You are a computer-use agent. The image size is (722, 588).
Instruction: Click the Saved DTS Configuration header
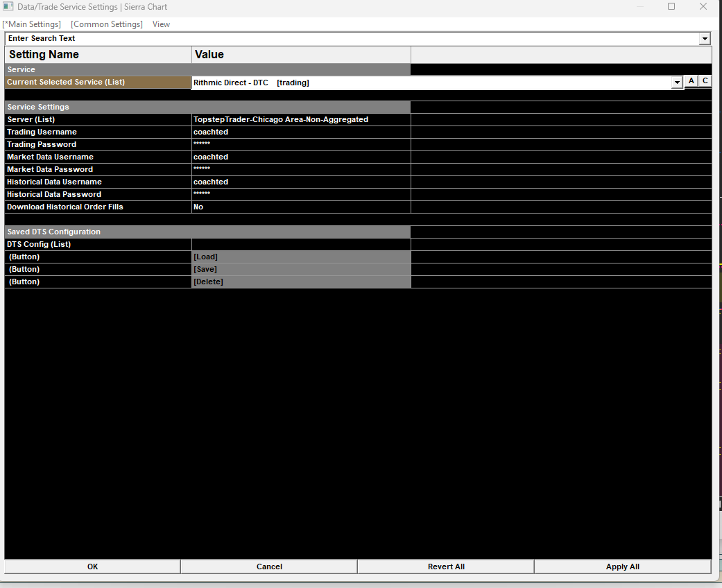point(207,232)
